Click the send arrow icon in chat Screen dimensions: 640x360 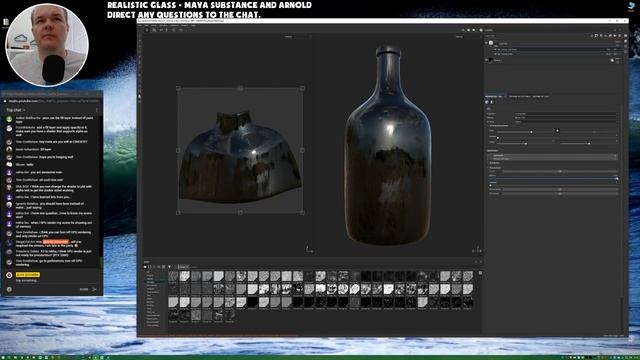coord(94,289)
